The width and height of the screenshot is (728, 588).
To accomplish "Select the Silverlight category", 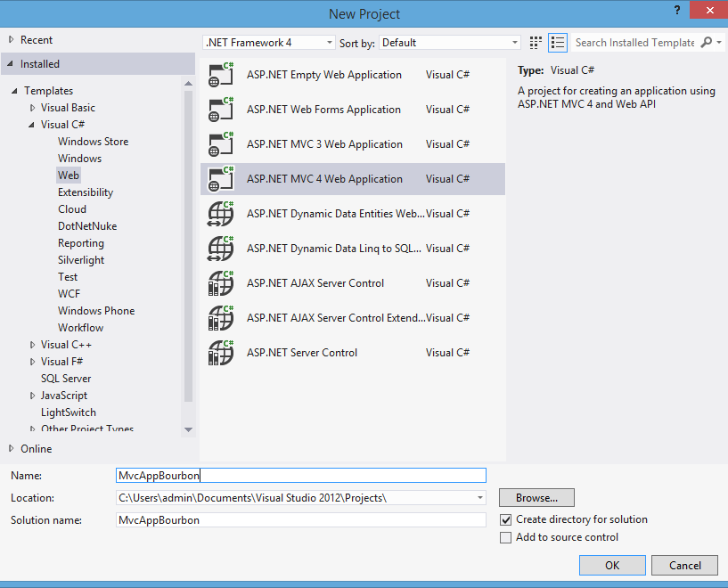I will [81, 260].
